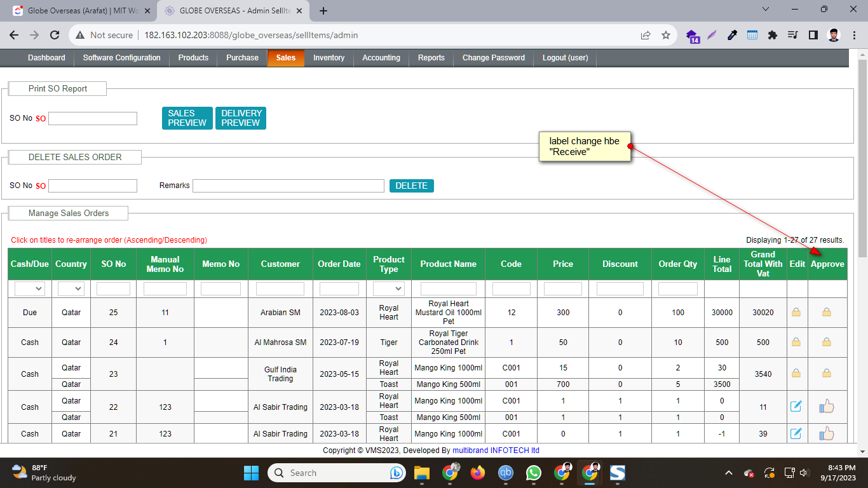Click the thumbs-up approve icon for SO 22
The height and width of the screenshot is (488, 868).
[x=826, y=406]
